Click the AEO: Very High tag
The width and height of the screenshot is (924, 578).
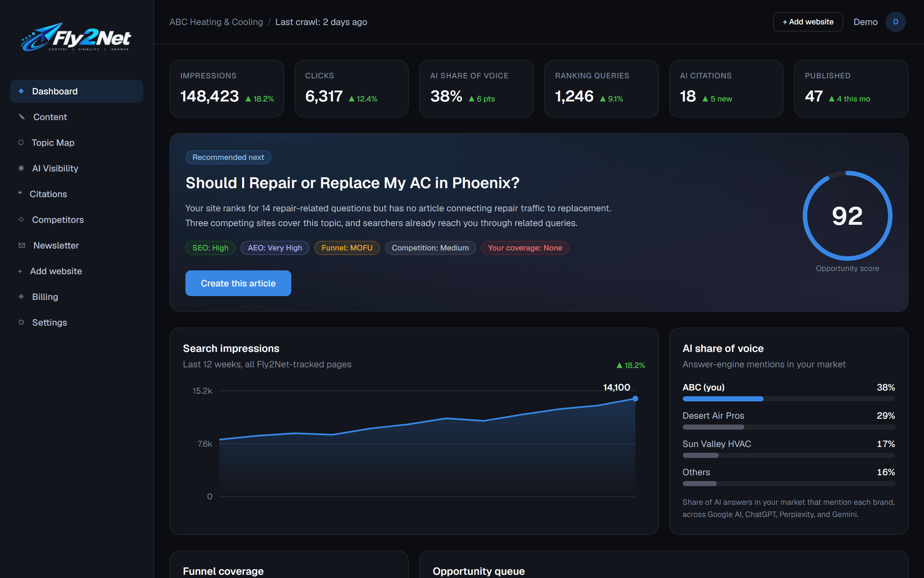point(275,248)
